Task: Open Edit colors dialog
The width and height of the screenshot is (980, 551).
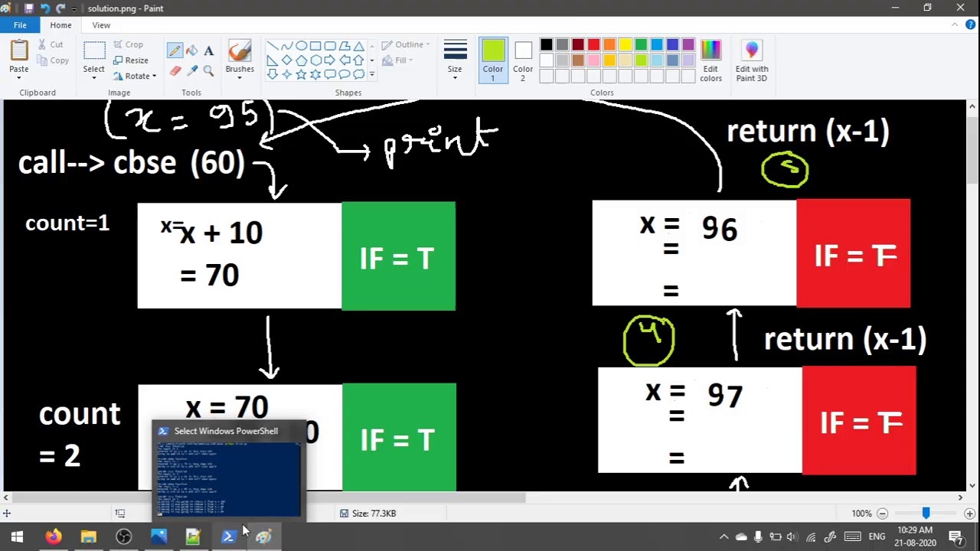Action: click(710, 61)
